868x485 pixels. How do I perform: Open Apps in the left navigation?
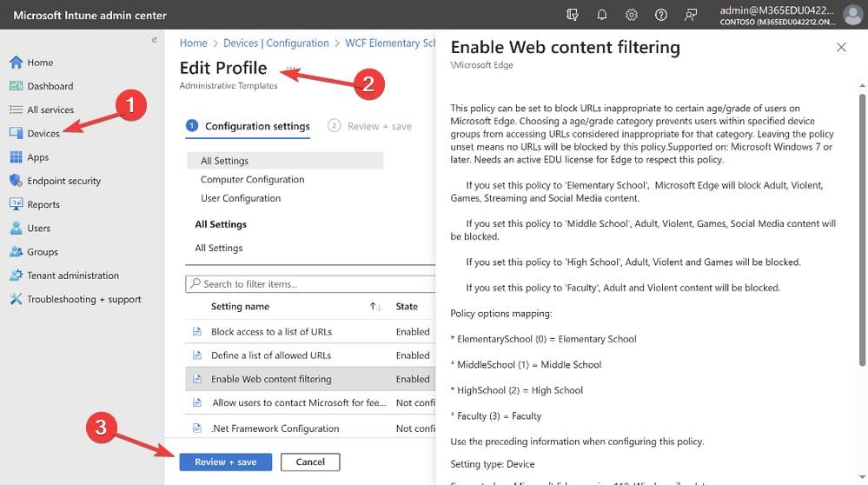tap(38, 157)
